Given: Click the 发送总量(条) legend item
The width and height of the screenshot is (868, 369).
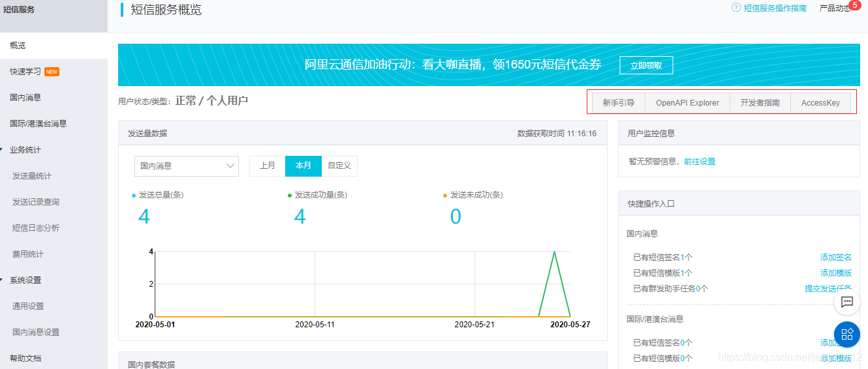Looking at the screenshot, I should [158, 195].
